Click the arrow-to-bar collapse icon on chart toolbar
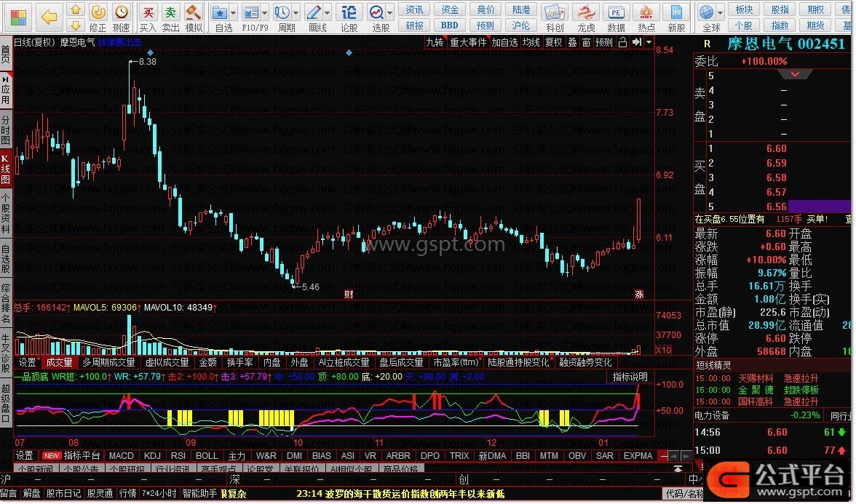This screenshot has height=504, width=856. point(636,42)
